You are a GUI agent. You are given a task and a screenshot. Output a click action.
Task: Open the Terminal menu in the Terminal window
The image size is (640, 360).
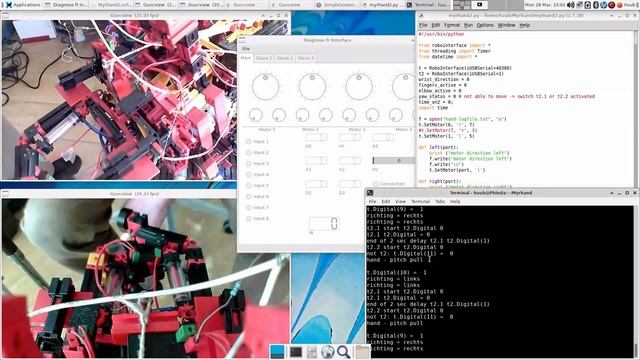(420, 202)
